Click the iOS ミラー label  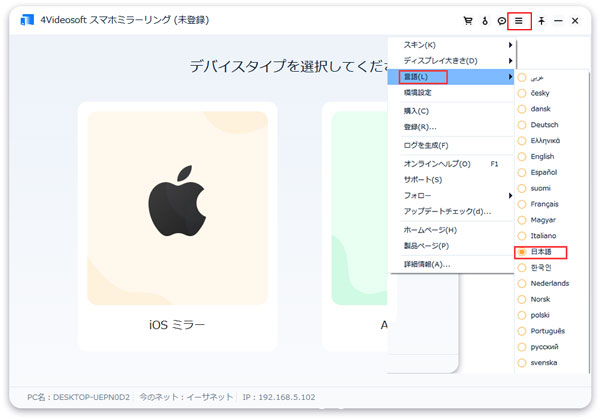coord(177,325)
